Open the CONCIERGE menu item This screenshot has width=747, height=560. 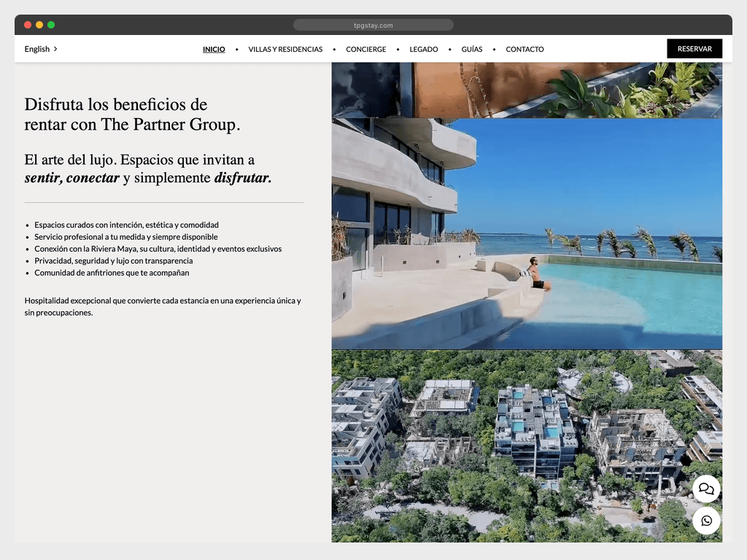coord(366,49)
